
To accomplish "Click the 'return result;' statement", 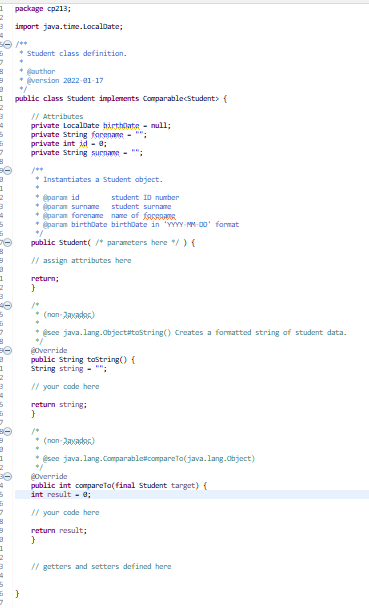I will click(59, 530).
